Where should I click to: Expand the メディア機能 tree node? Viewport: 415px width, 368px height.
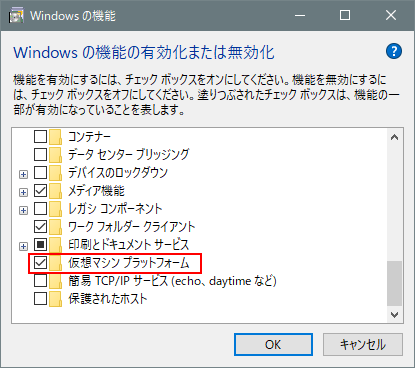coord(23,192)
